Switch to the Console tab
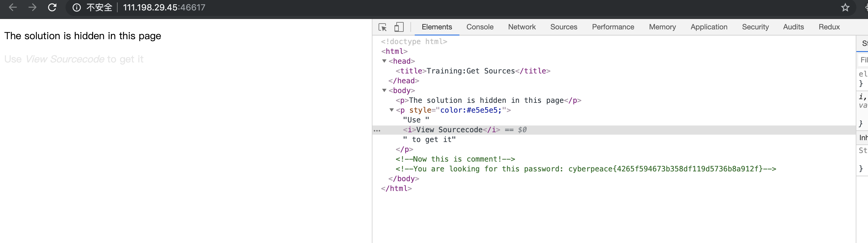Viewport: 868px width, 243px height. pyautogui.click(x=480, y=27)
